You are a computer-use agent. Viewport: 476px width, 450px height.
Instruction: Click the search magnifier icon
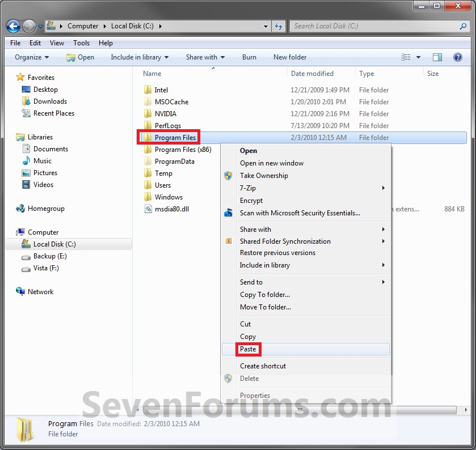(x=463, y=26)
